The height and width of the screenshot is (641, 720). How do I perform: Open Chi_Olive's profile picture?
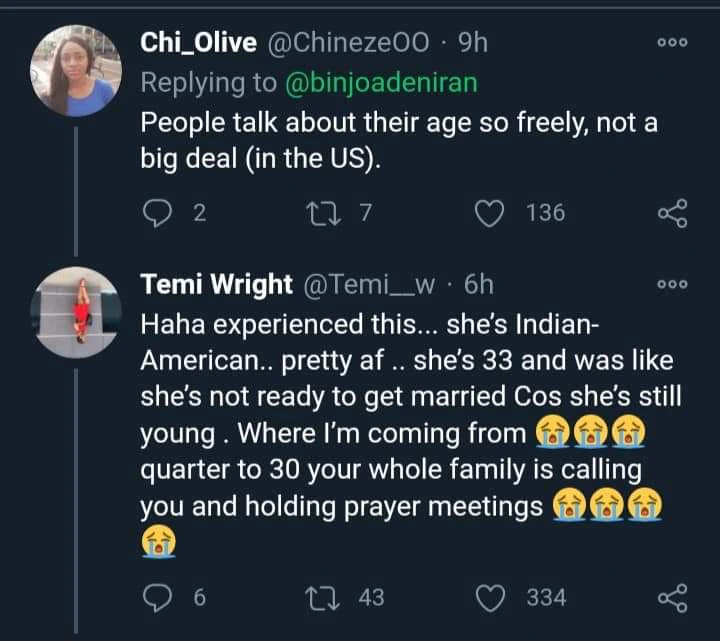(x=76, y=71)
